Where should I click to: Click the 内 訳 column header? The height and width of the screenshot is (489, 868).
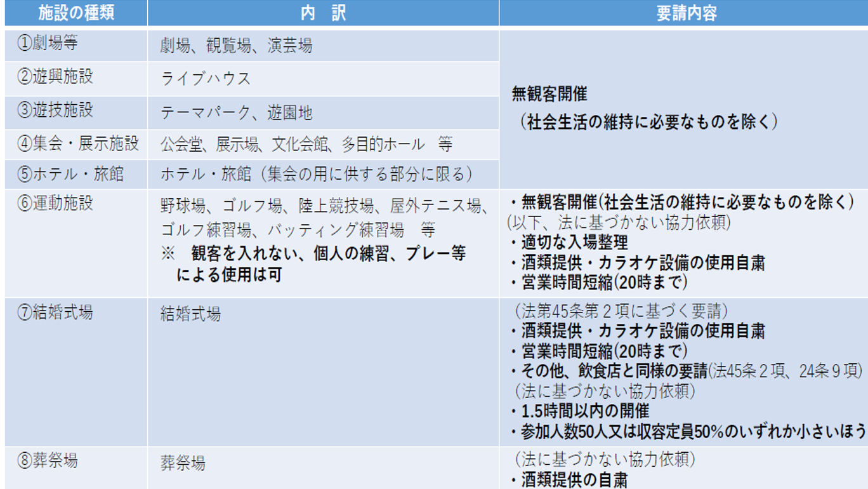[x=323, y=13]
